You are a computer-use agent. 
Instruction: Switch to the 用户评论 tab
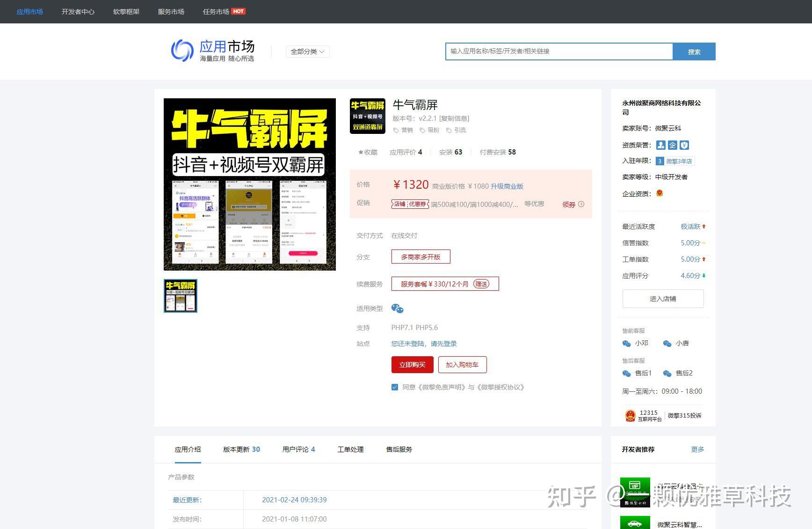[298, 449]
